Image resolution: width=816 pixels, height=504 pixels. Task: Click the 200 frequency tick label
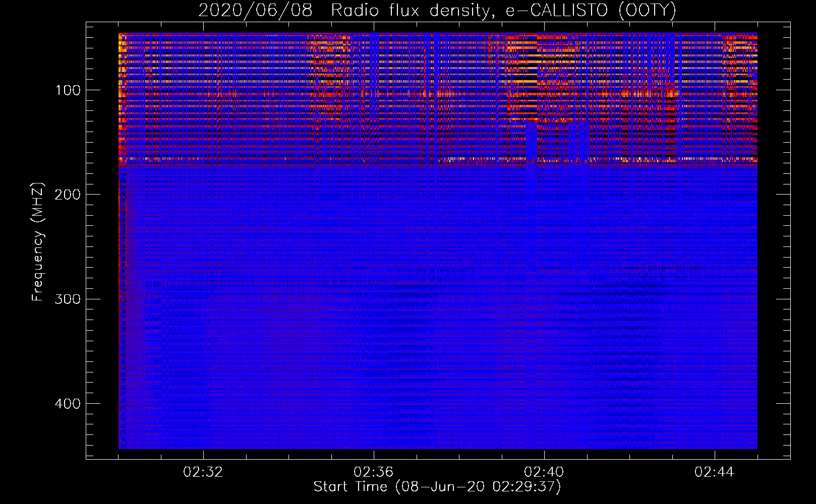68,195
